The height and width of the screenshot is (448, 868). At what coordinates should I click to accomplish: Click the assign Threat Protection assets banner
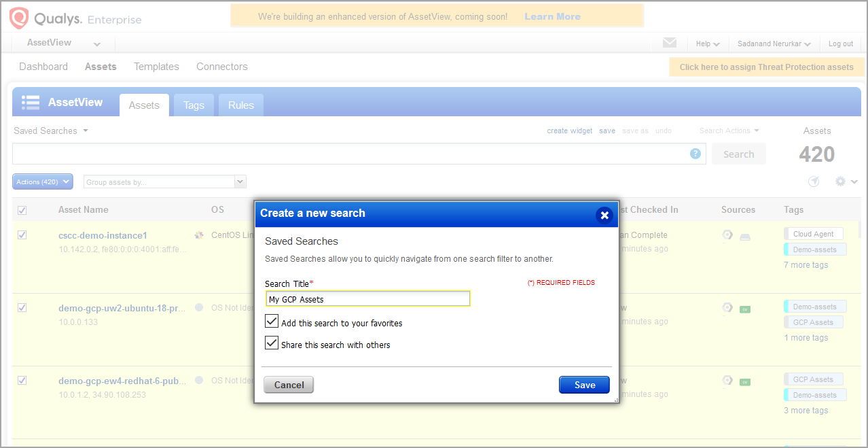[x=767, y=67]
